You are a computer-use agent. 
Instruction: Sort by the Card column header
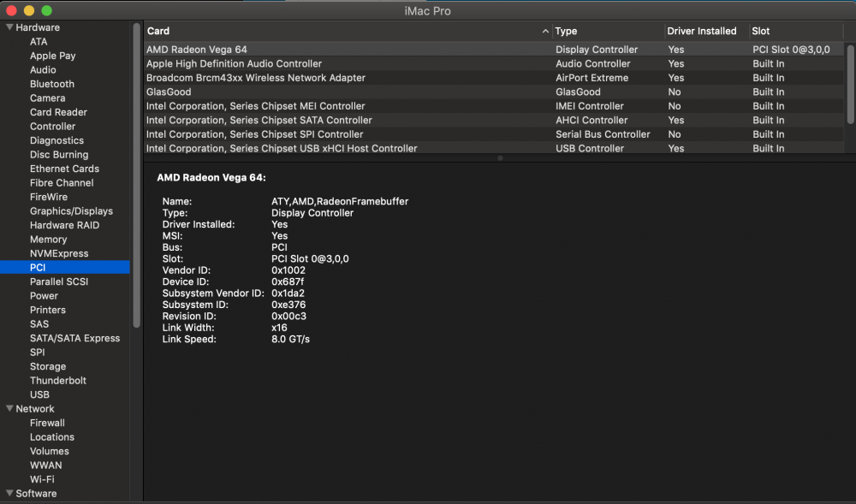pyautogui.click(x=348, y=31)
